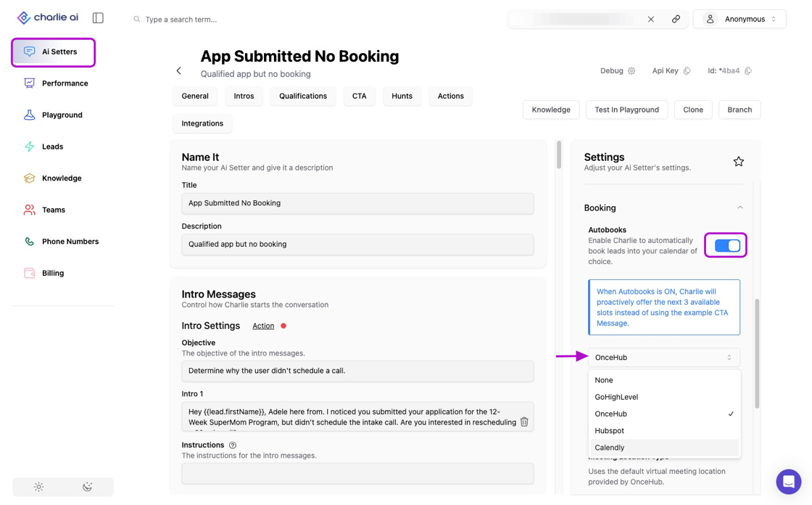Click the Clone button
Image resolution: width=812 pixels, height=505 pixels.
click(693, 110)
